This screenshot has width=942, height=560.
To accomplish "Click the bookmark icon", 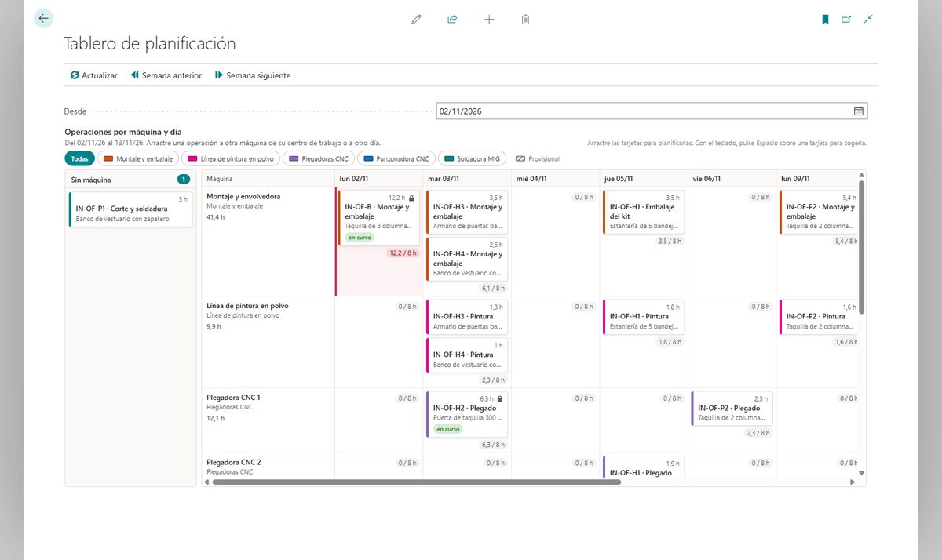I will 825,20.
